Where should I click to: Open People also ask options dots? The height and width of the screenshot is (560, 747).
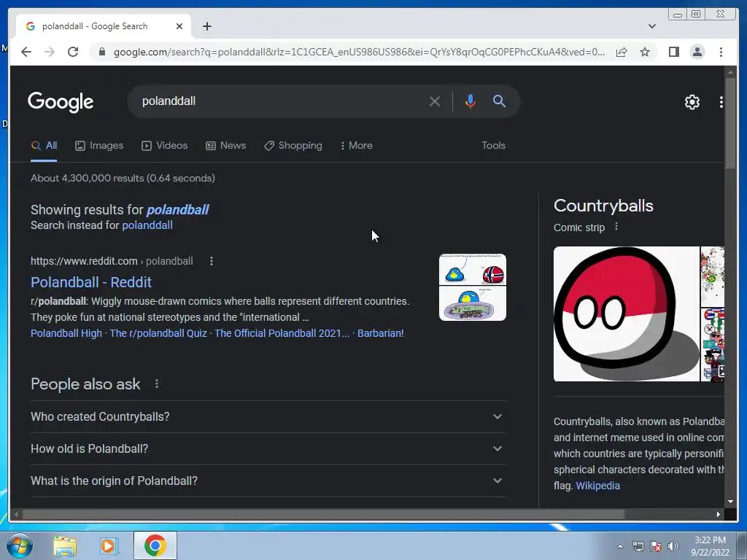[157, 384]
